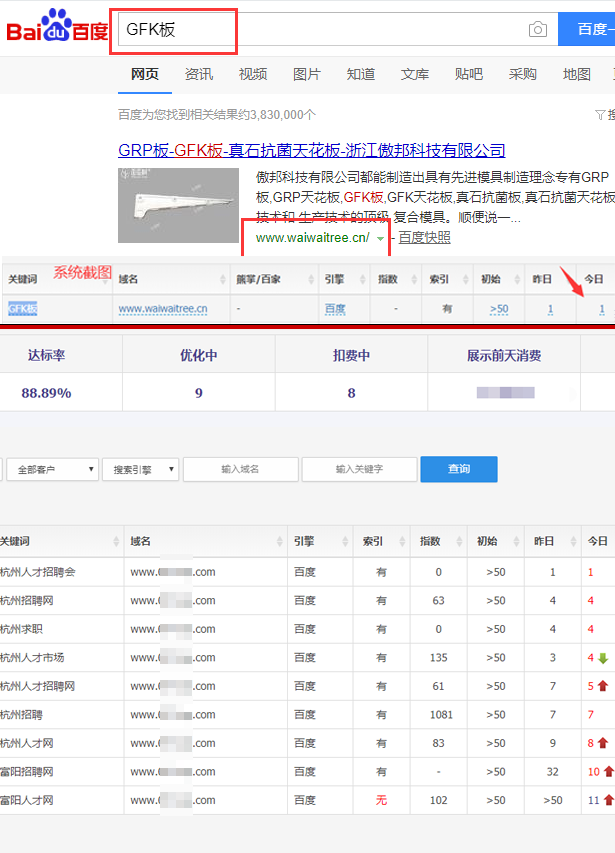Click the red up arrow in 富阳招聘网 row

[x=608, y=771]
